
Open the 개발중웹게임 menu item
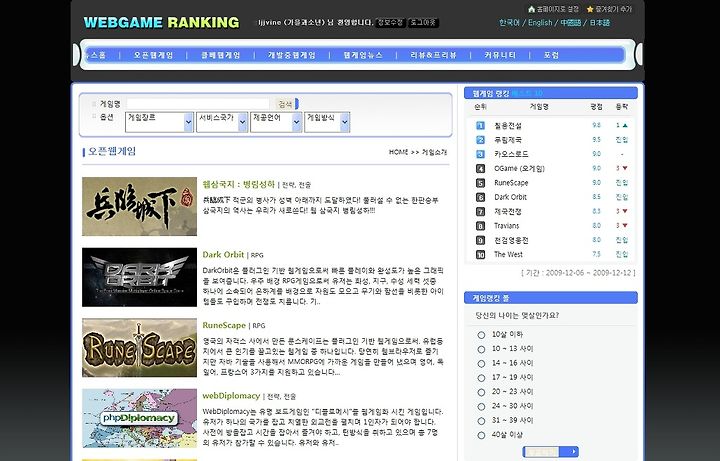pyautogui.click(x=292, y=55)
